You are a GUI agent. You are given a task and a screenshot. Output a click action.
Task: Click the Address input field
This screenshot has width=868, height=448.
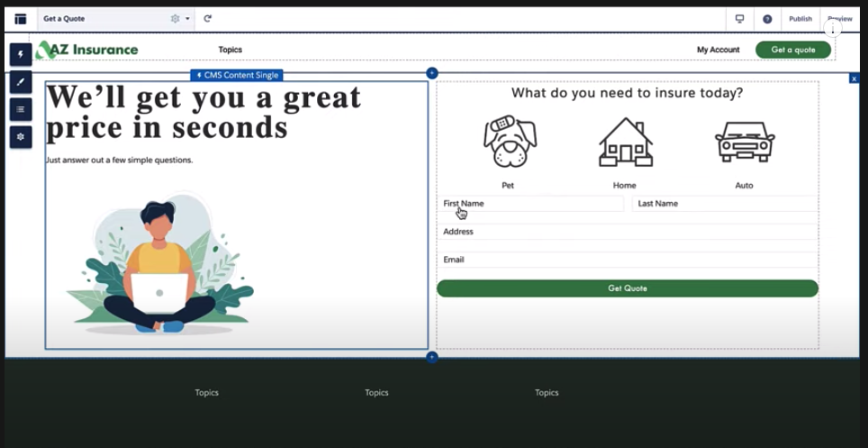[x=629, y=232]
